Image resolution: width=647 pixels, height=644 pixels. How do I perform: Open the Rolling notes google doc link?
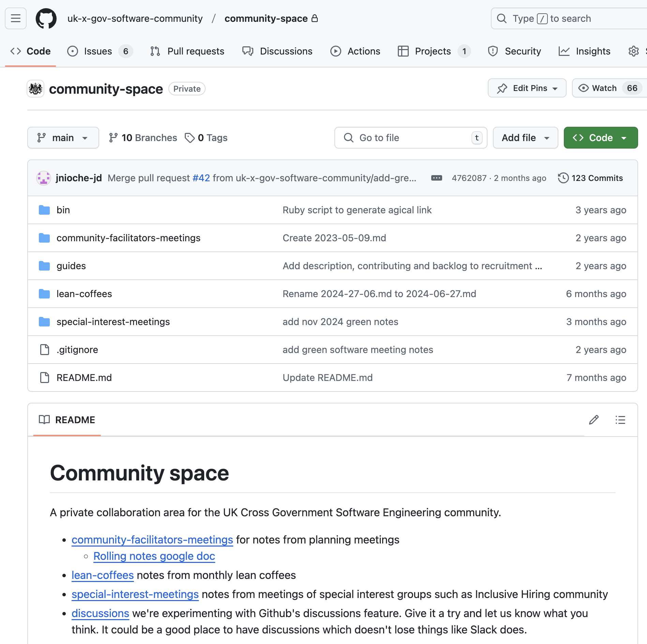tap(154, 556)
